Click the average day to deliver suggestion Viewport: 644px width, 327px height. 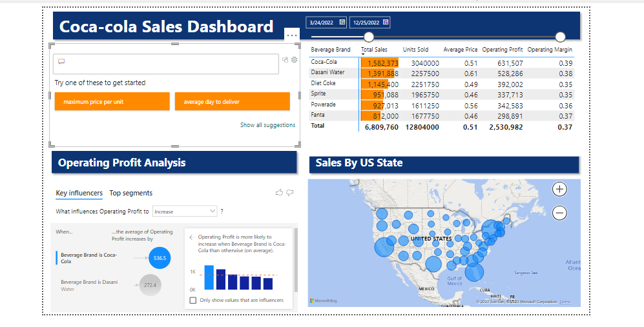233,101
